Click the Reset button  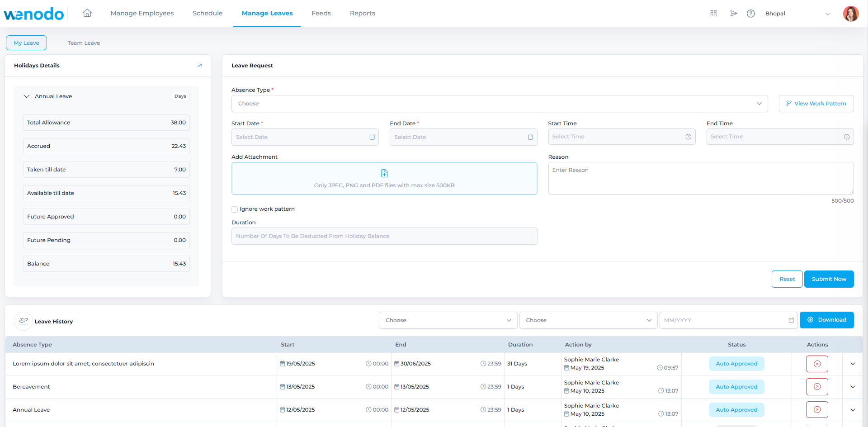coord(787,279)
